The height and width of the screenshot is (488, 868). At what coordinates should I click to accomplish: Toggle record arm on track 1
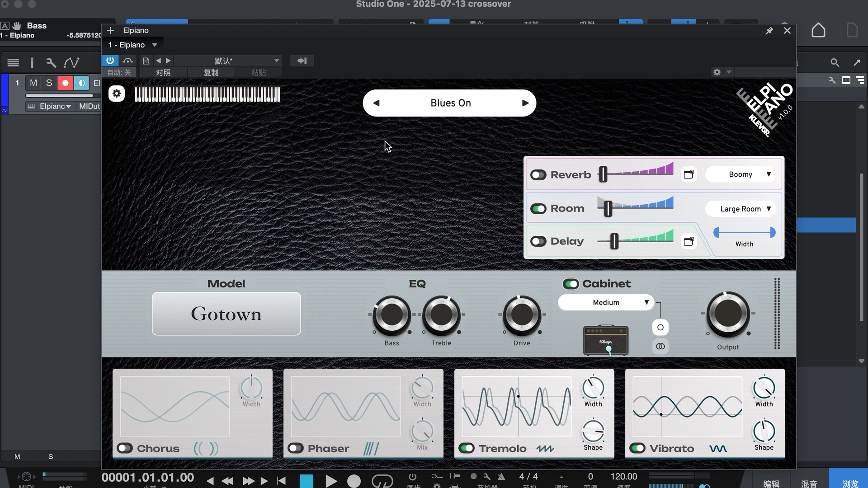65,83
